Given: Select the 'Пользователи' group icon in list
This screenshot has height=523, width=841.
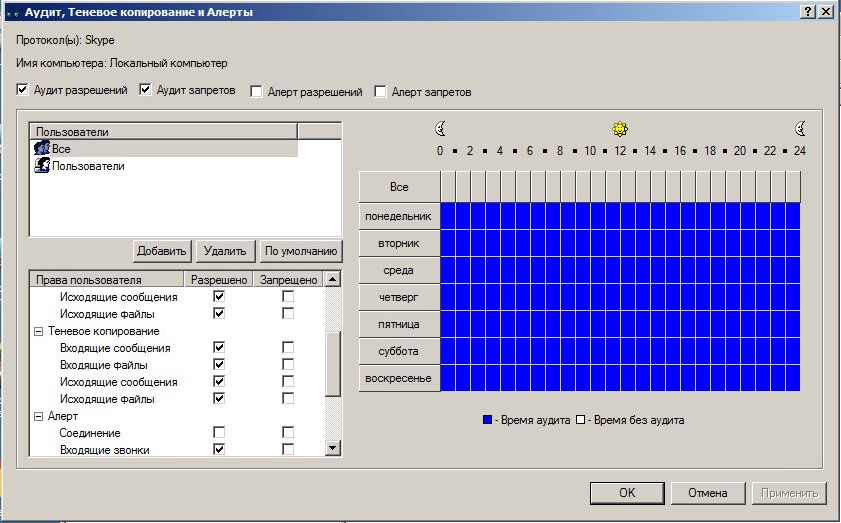Looking at the screenshot, I should click(42, 165).
